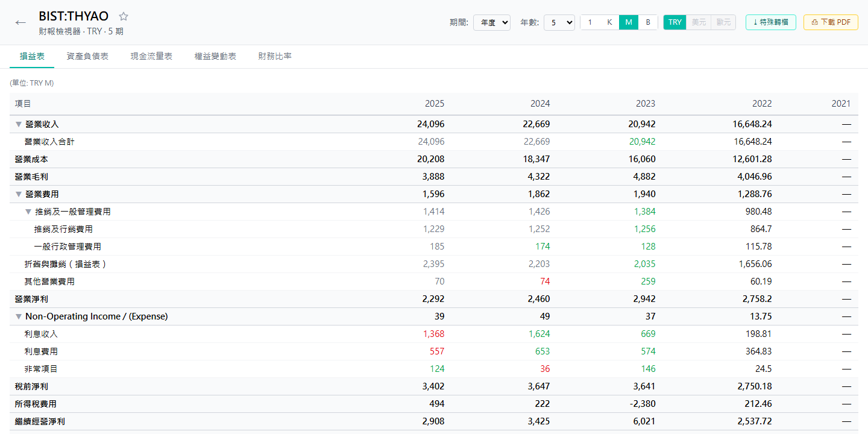
Task: Click the 2021 column header
Action: (841, 104)
